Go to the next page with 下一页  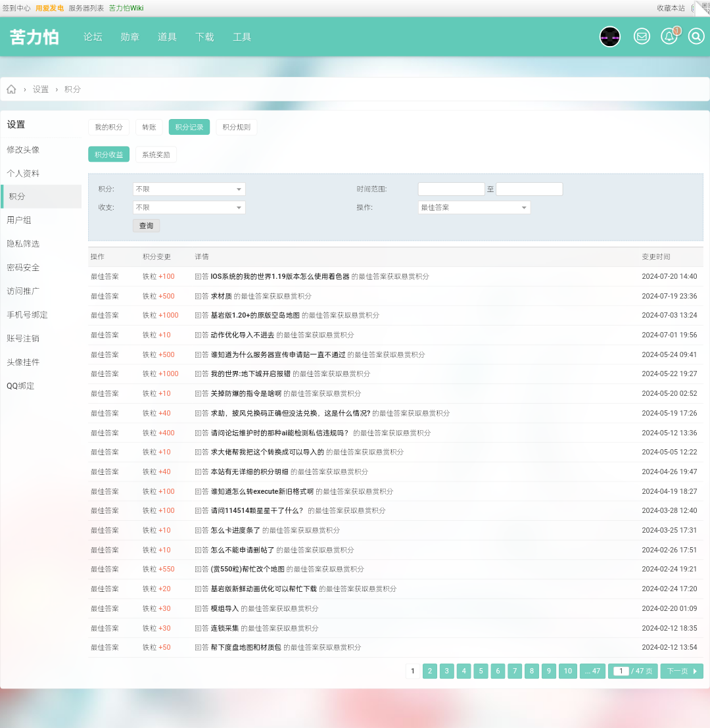pos(682,671)
